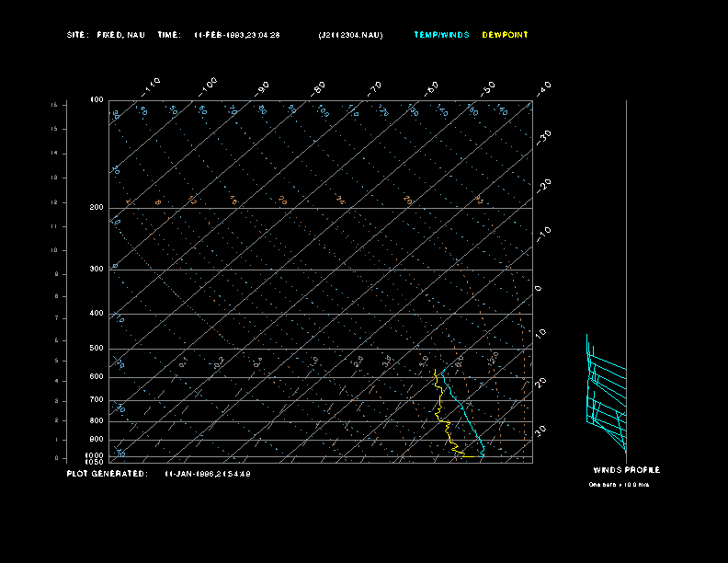Click the WINDS PROFILE caption
This screenshot has height=563, width=728.
point(626,470)
